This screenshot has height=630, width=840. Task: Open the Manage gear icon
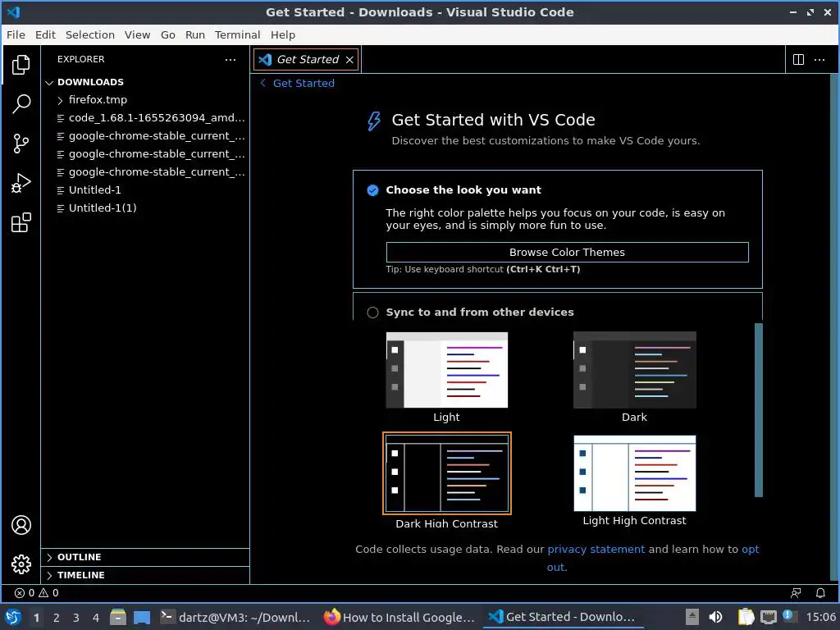(21, 564)
